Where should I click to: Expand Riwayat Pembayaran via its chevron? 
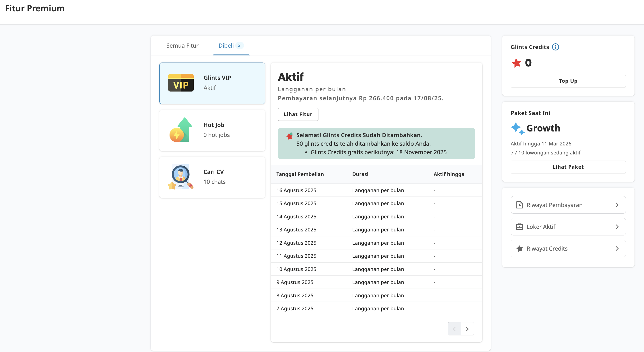pos(617,205)
